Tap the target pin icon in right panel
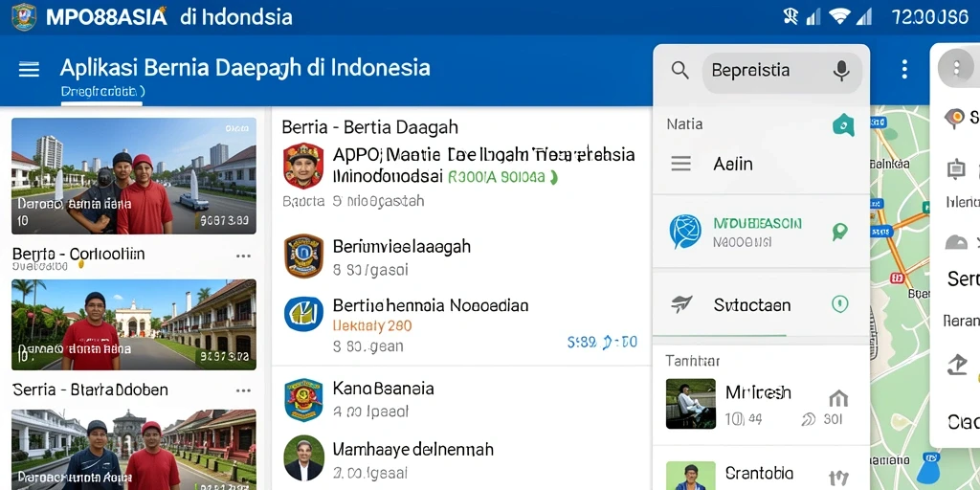980x490 pixels. click(954, 118)
